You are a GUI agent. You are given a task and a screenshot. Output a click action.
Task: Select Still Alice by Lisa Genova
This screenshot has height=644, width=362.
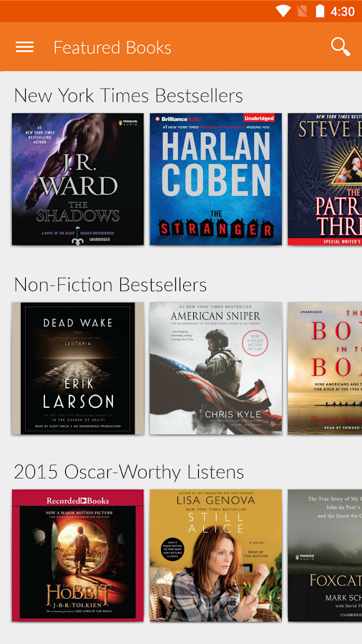216,555
